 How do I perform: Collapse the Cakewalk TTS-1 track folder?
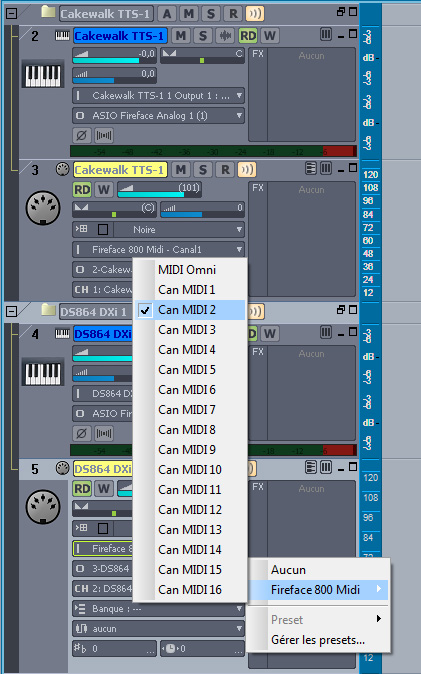(11, 13)
